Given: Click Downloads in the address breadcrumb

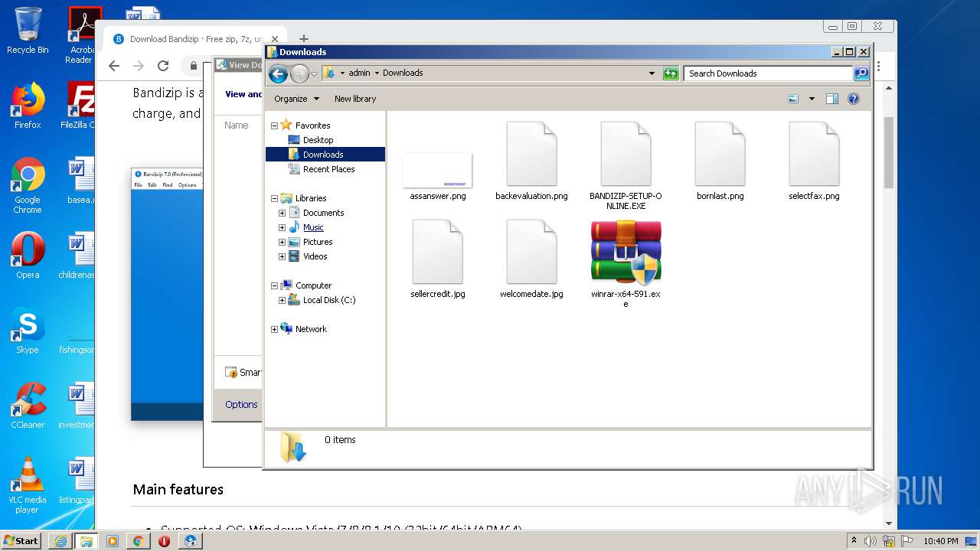Looking at the screenshot, I should 403,73.
